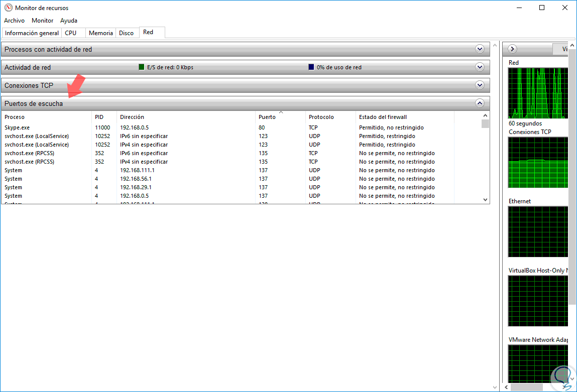
Task: Collapse the Puertos de escucha section
Action: [x=480, y=103]
